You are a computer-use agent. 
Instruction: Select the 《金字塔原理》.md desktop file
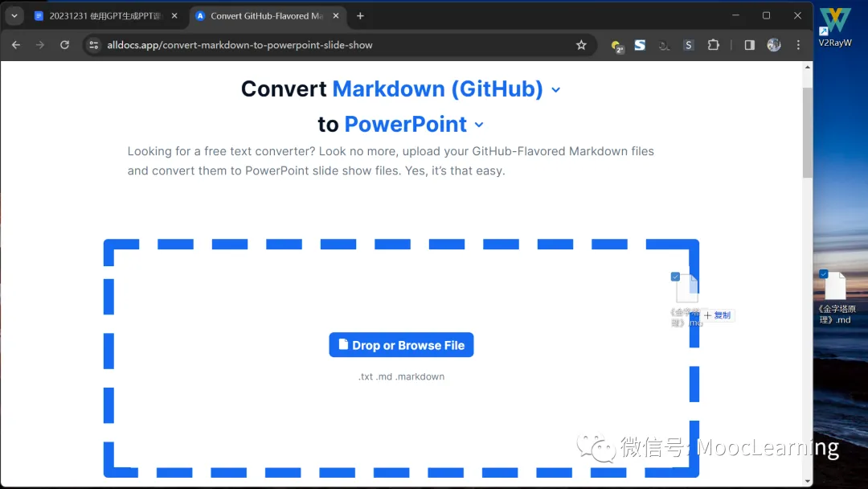(x=837, y=298)
